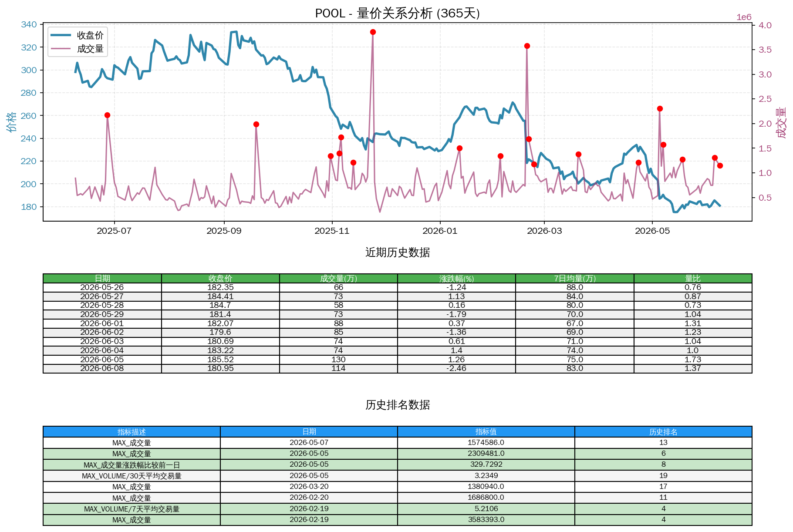Click the change percent cell -2.46
Screen dimensions: 793x532
pyautogui.click(x=456, y=368)
